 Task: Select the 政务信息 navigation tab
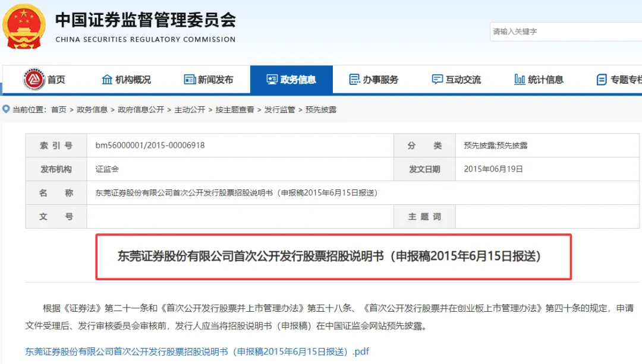pos(291,80)
